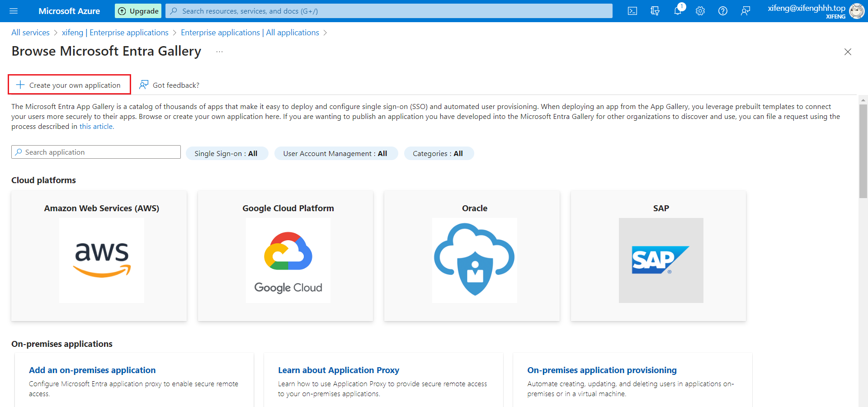868x407 pixels.
Task: View notifications bell
Action: (x=678, y=11)
